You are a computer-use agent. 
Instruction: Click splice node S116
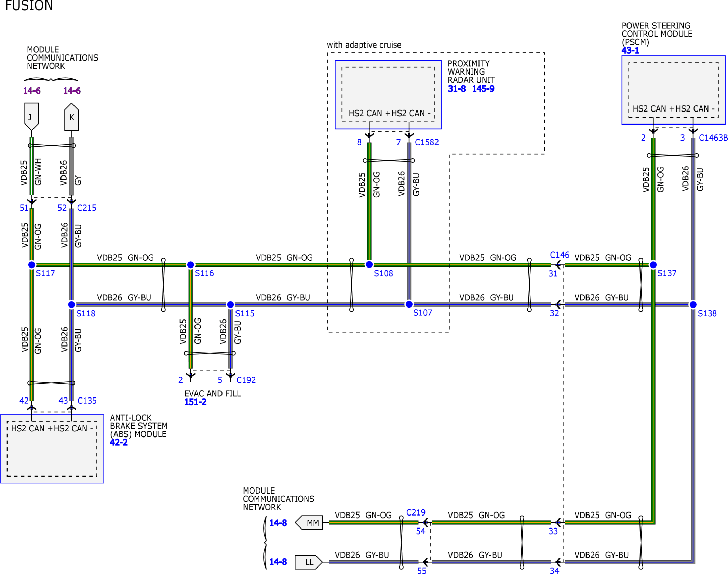pos(191,264)
